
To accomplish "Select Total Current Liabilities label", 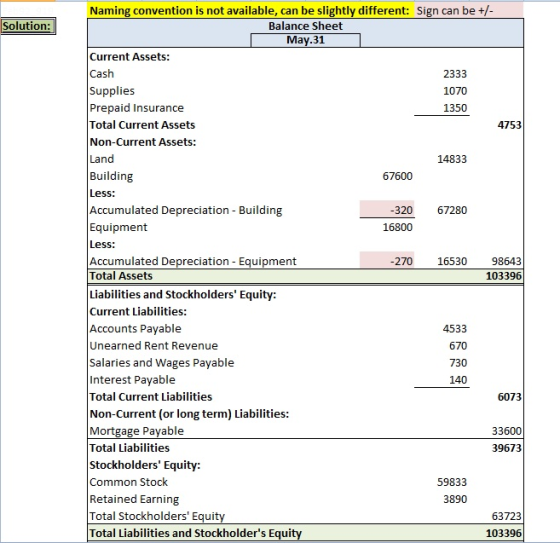I will click(151, 397).
